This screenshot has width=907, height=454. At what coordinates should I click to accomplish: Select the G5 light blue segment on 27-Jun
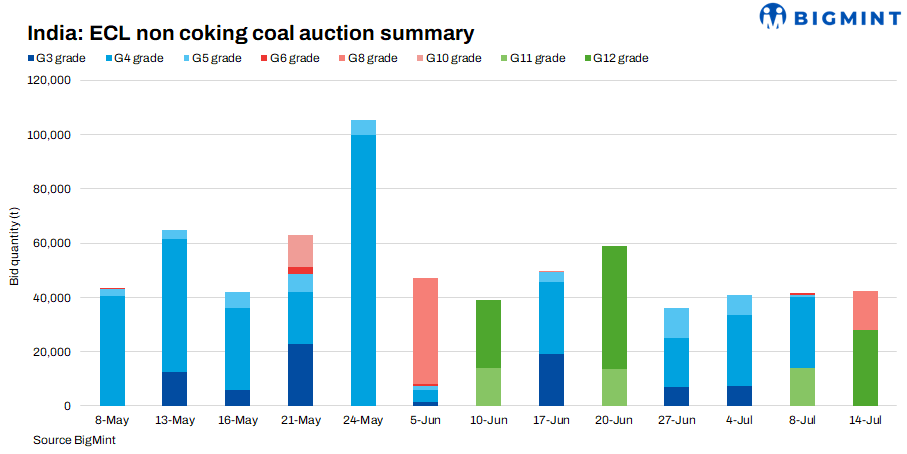678,323
